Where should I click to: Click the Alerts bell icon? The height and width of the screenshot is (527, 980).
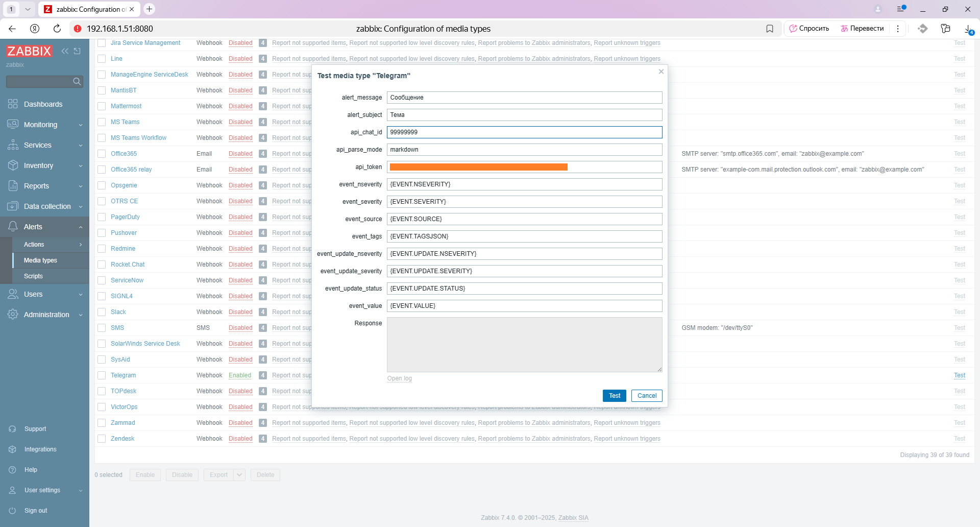[x=13, y=227]
